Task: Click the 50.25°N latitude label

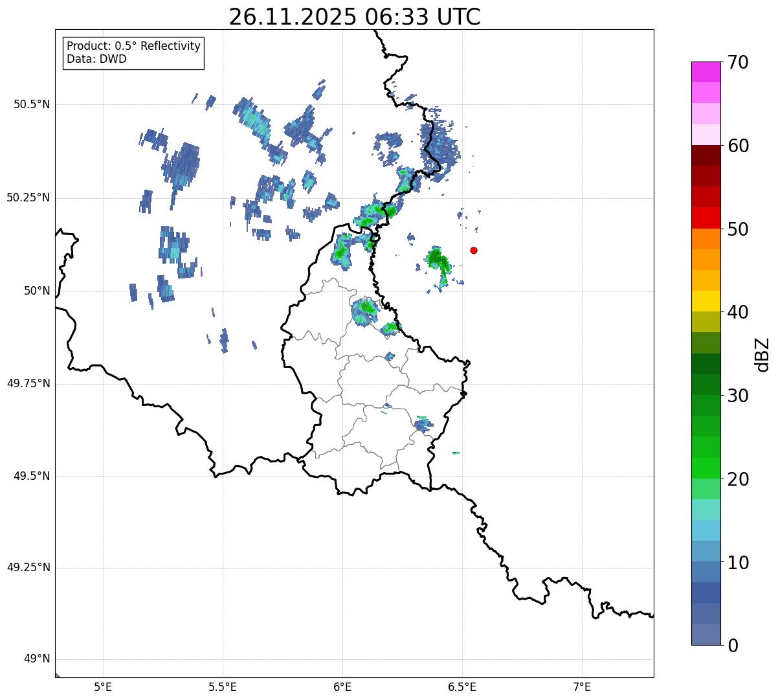Action: tap(28, 198)
